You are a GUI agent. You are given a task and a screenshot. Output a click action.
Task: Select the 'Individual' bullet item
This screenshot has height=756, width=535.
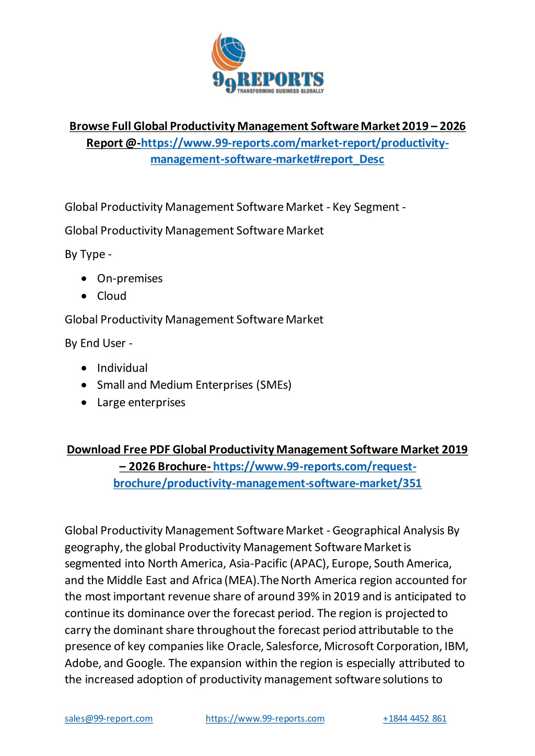pyautogui.click(x=122, y=368)
